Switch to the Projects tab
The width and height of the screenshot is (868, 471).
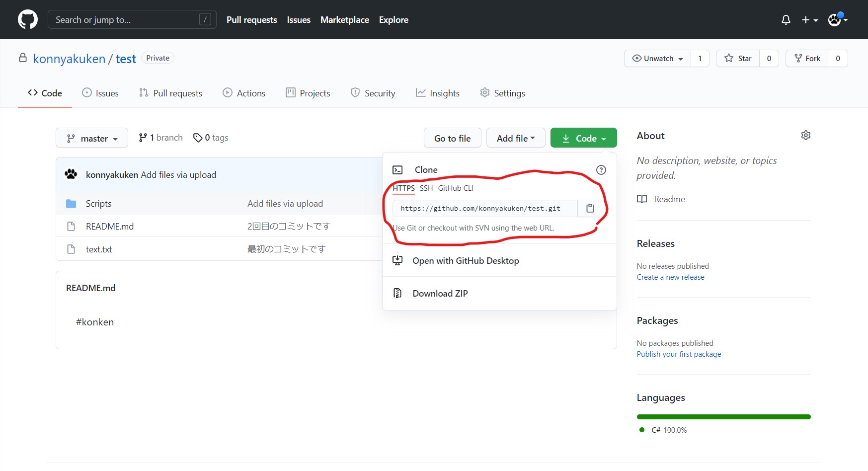308,93
